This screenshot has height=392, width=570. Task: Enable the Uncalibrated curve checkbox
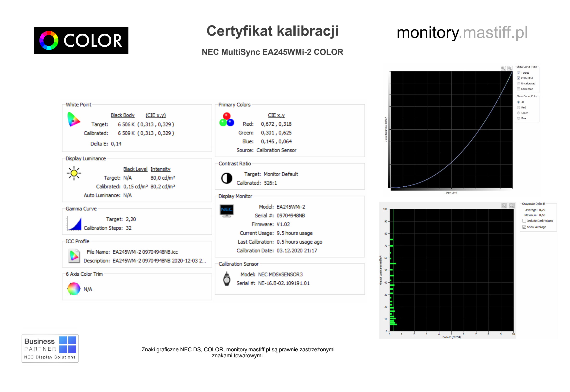click(518, 83)
